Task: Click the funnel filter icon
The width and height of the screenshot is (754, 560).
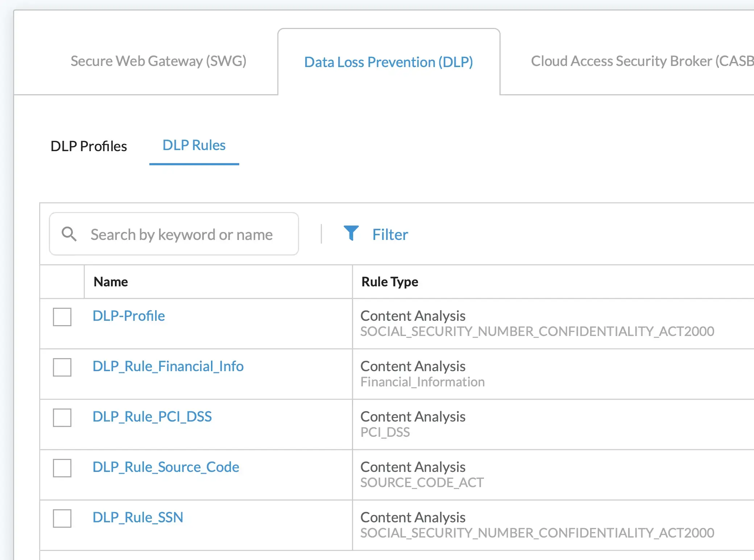Action: pos(351,233)
